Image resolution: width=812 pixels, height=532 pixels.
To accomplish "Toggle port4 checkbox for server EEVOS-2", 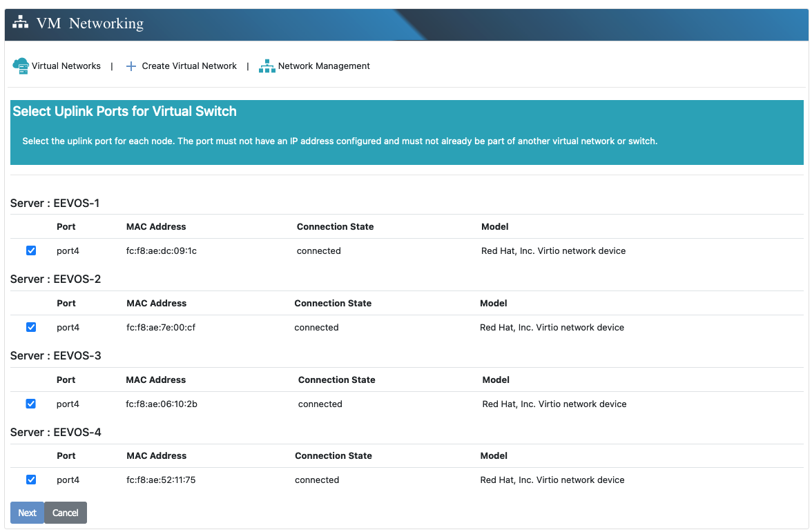I will (x=31, y=327).
